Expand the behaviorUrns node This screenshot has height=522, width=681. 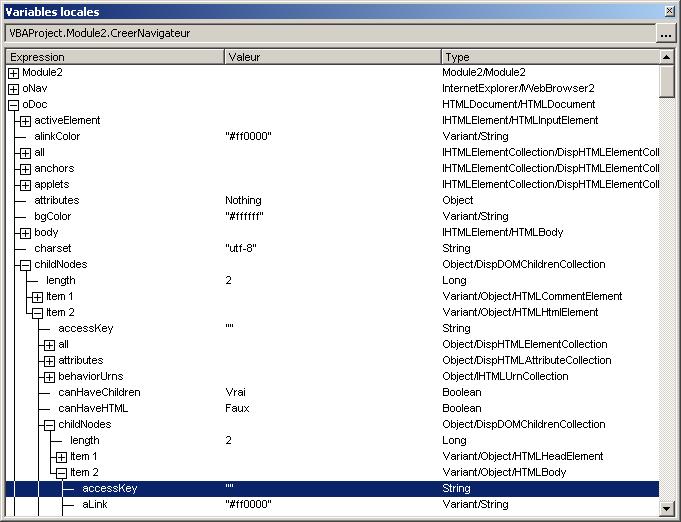tap(49, 377)
